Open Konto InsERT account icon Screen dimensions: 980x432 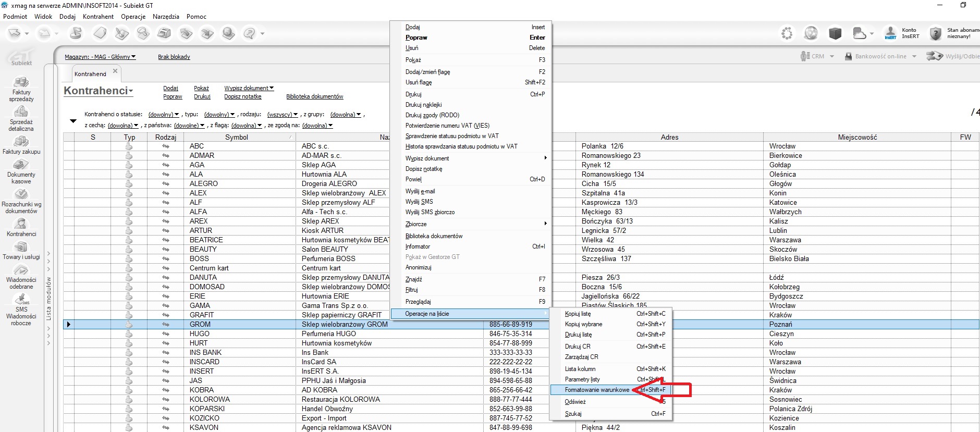(x=890, y=33)
